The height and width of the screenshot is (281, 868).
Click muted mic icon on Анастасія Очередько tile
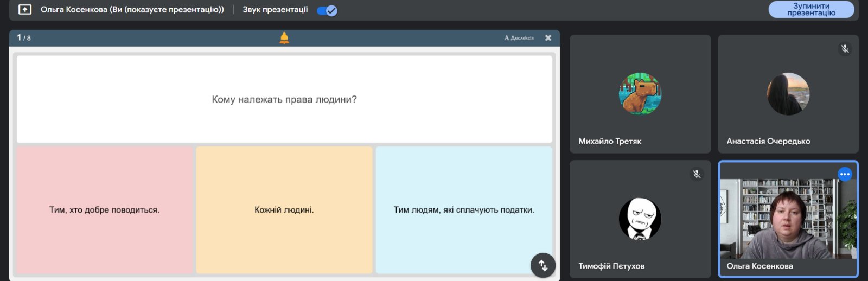pyautogui.click(x=845, y=49)
